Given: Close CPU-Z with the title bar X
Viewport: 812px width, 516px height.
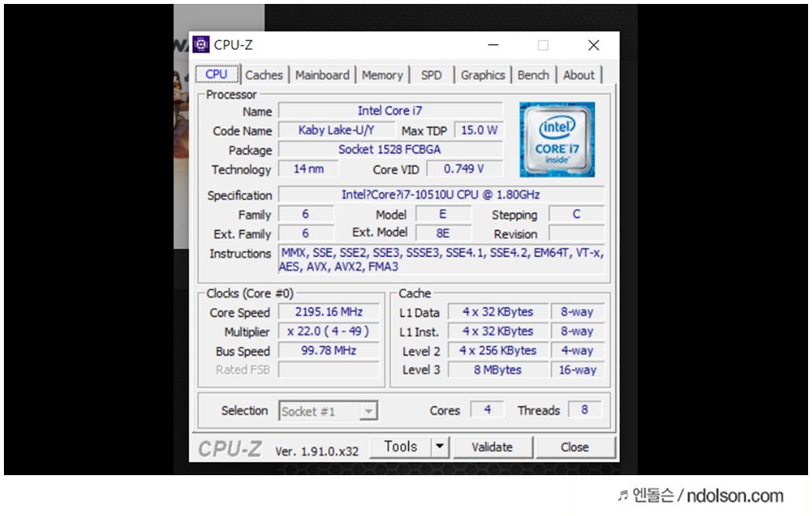Looking at the screenshot, I should [x=594, y=45].
